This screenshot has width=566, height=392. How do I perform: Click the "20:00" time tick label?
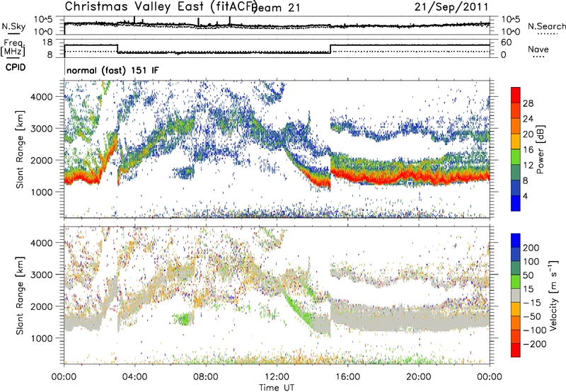point(419,377)
